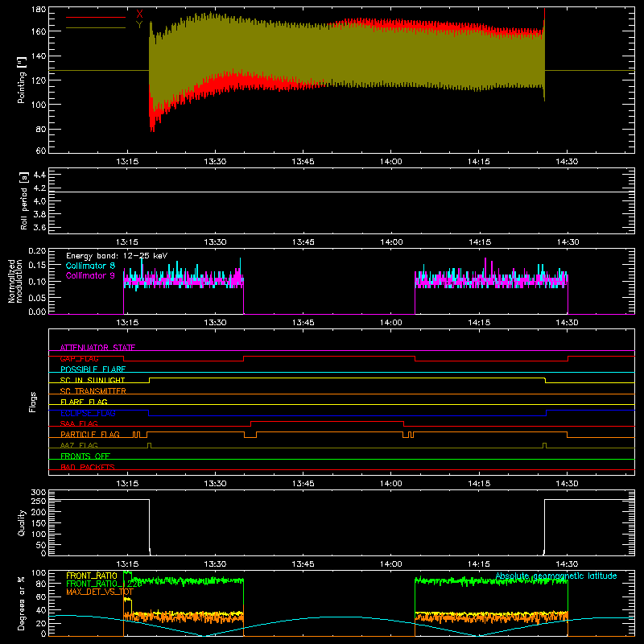The height and width of the screenshot is (644, 644).
Task: Click the 3.6 tick on the Roll period axis
Action: pyautogui.click(x=39, y=228)
